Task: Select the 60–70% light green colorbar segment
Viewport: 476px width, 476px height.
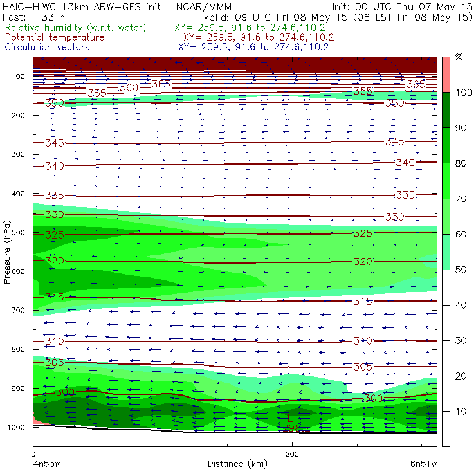Action: pos(446,216)
